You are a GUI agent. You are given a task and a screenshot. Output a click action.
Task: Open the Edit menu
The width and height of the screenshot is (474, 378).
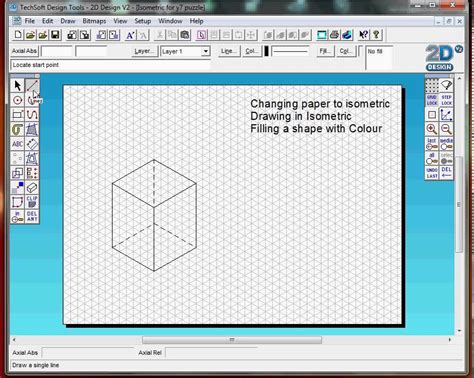click(47, 21)
